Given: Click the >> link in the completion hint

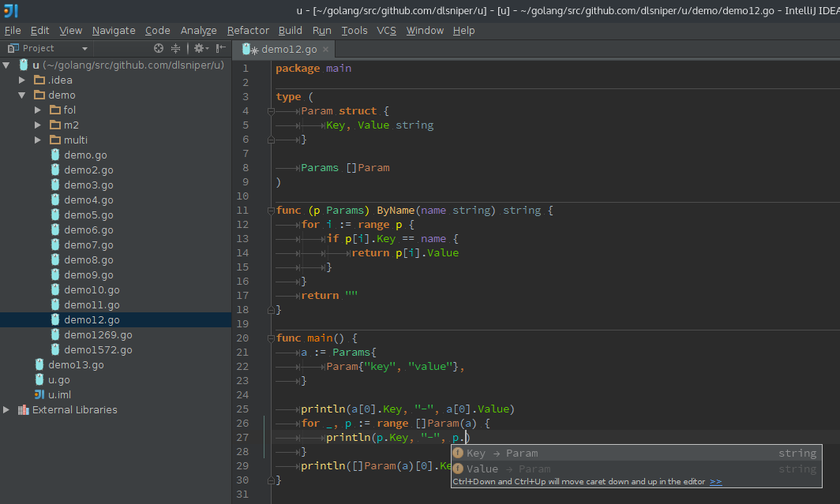Looking at the screenshot, I should coord(717,481).
